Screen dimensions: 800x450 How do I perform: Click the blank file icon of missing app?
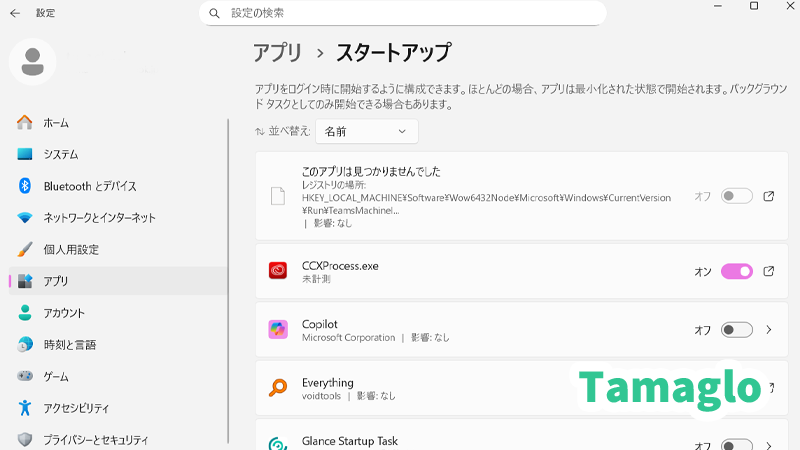pyautogui.click(x=278, y=196)
